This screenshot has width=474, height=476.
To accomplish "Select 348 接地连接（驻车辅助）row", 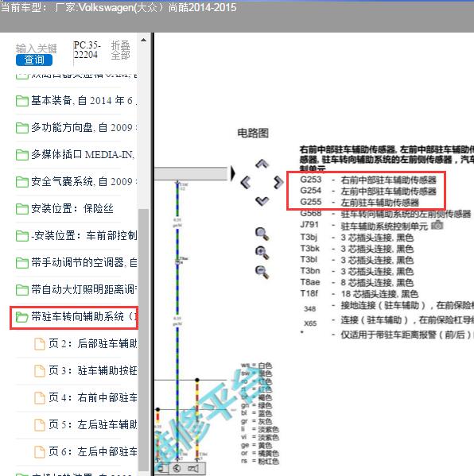I will coord(388,306).
